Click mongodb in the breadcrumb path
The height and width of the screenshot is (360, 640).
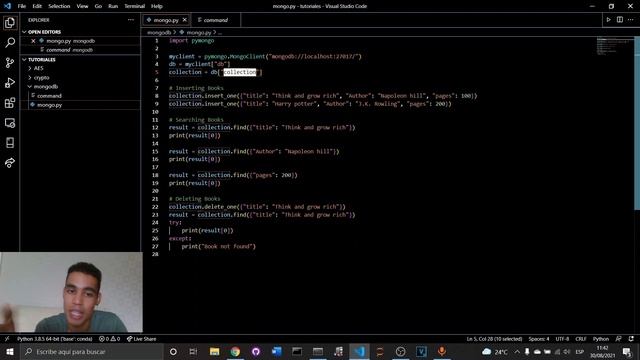(159, 32)
